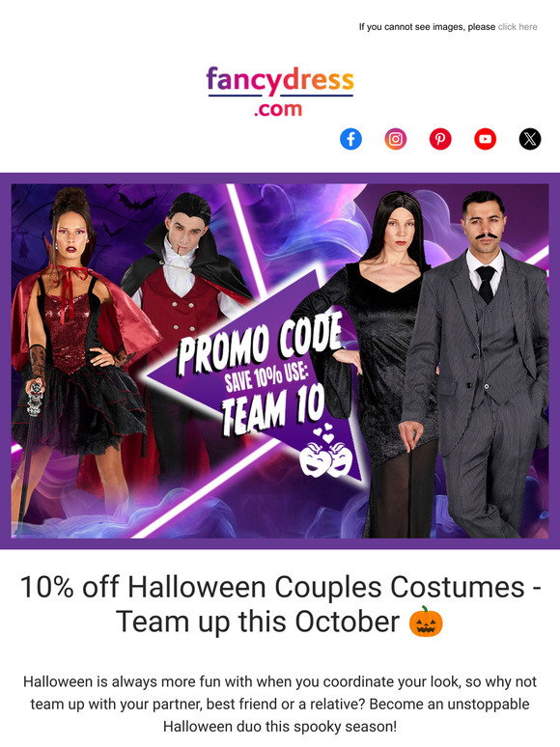Select the 'TEAM 10' code text in the banner

coord(273,410)
